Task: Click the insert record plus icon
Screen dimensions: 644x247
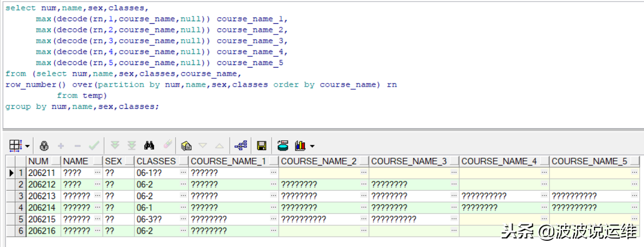Action: [61, 145]
